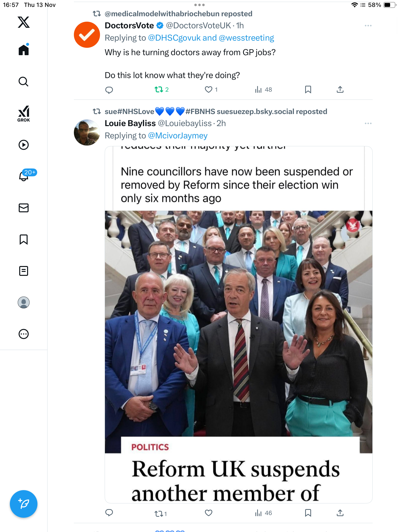Open the video play circle icon
Viewport: 399px width, 532px height.
(x=24, y=145)
